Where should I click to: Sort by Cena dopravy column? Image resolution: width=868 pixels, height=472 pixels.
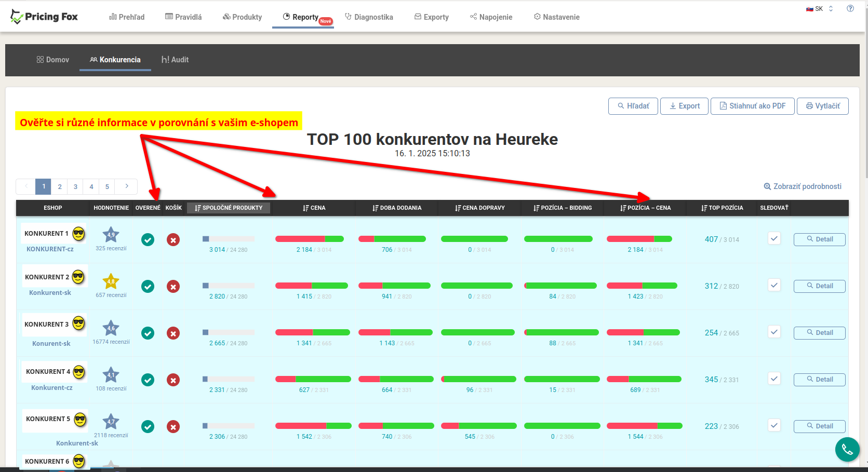click(480, 208)
